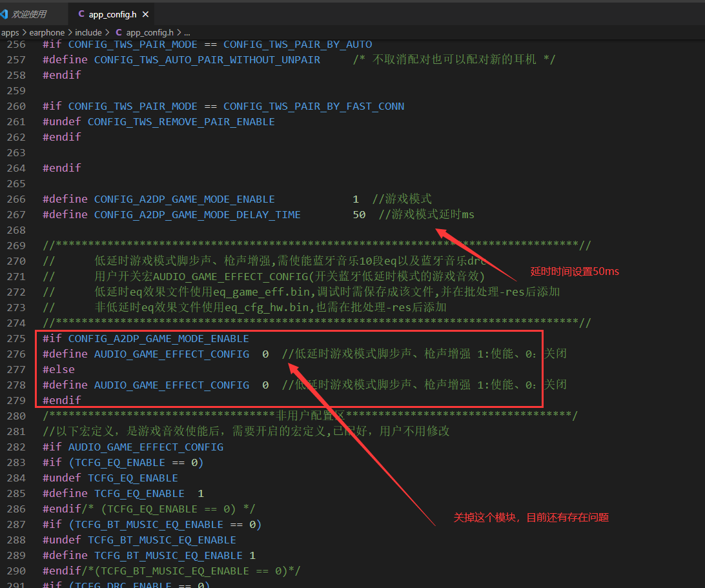Viewport: 705px width, 588px height.
Task: Expand the breadcrumb ellipsis symbol list
Action: (187, 32)
